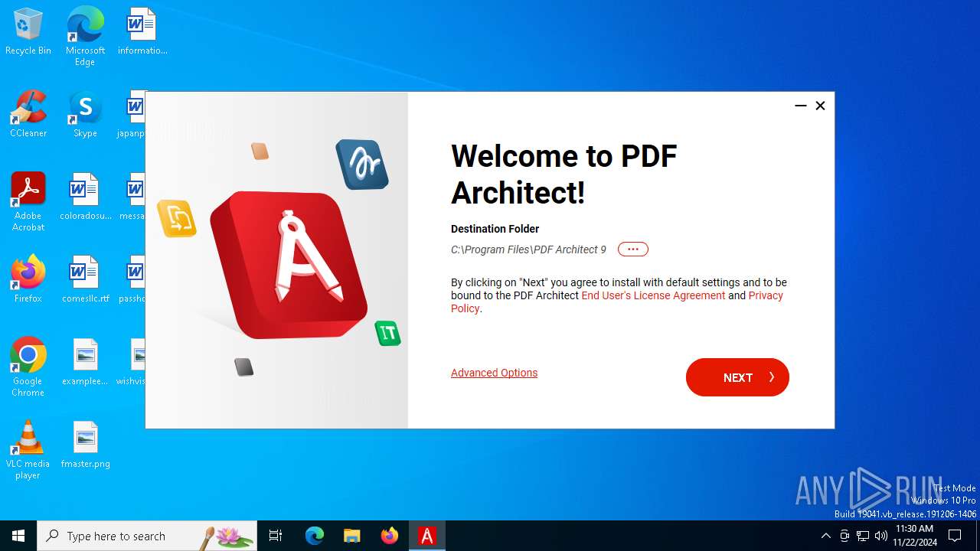The height and width of the screenshot is (551, 980).
Task: Select PDF Architect installer taskbar icon
Action: point(427,536)
